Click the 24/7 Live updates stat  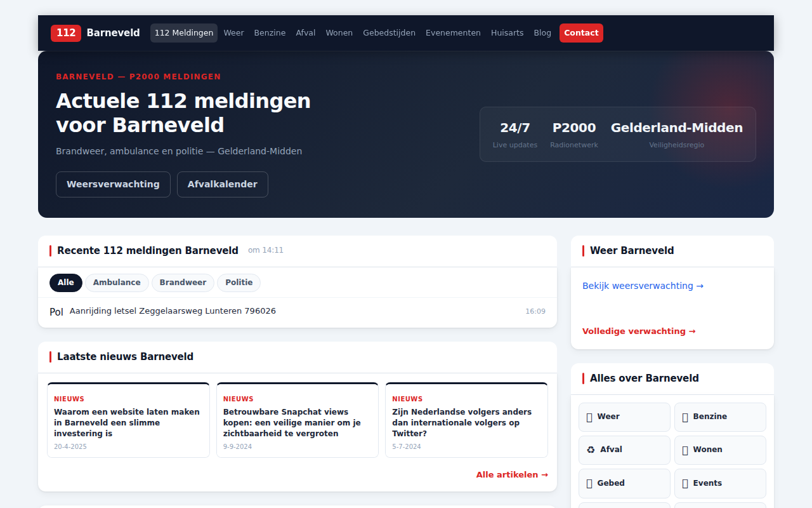point(515,135)
